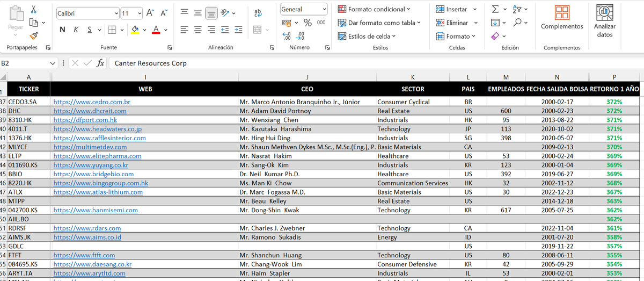644x281 pixels.
Task: Click the Sort and Filter icon
Action: pyautogui.click(x=517, y=9)
